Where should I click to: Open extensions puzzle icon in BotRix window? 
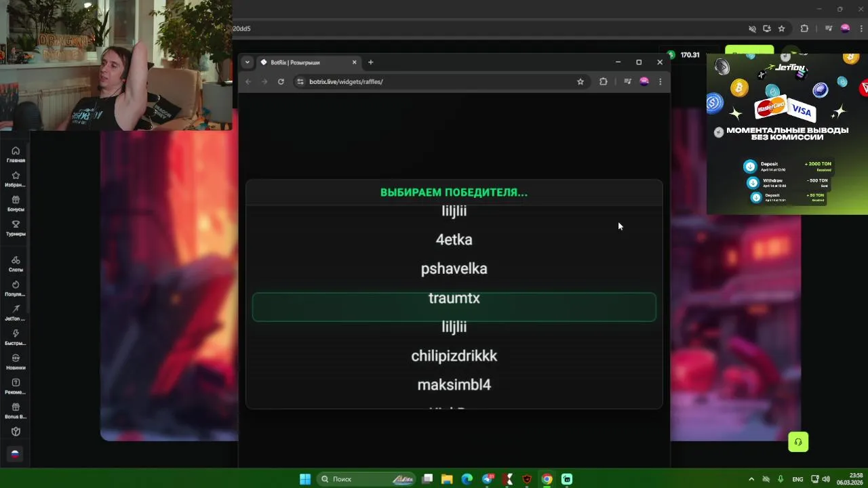click(x=603, y=81)
